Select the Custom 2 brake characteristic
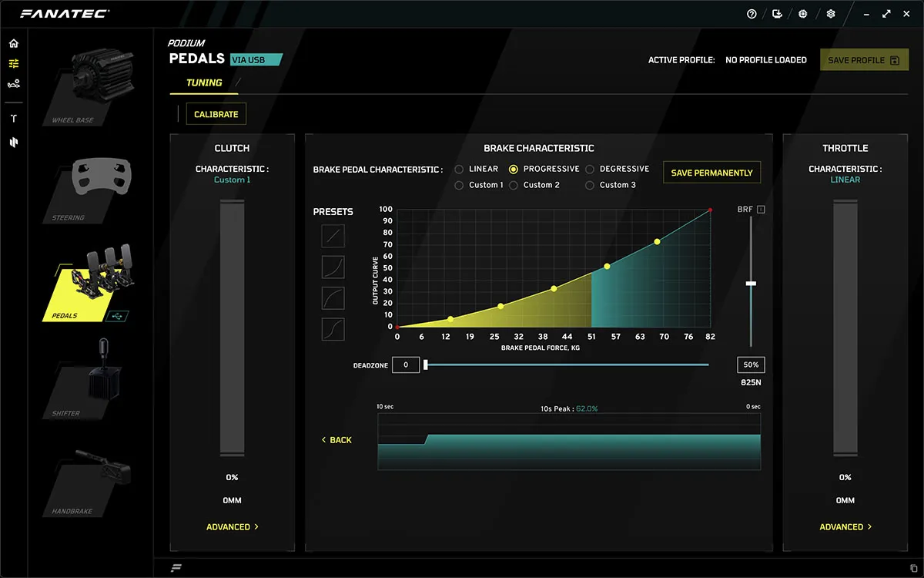The image size is (924, 578). click(534, 185)
